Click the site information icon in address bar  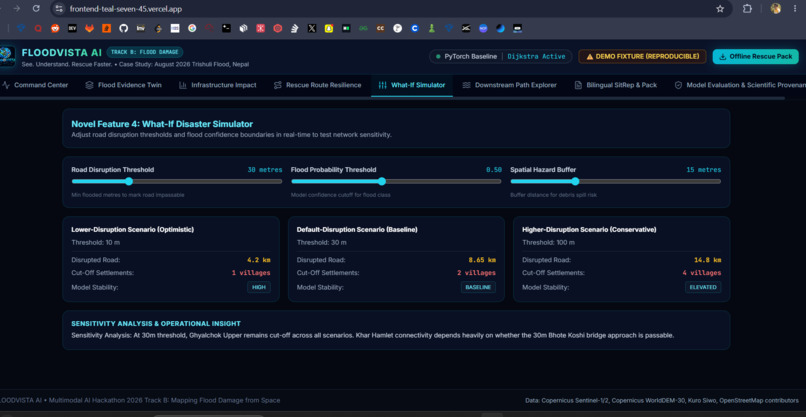point(60,9)
